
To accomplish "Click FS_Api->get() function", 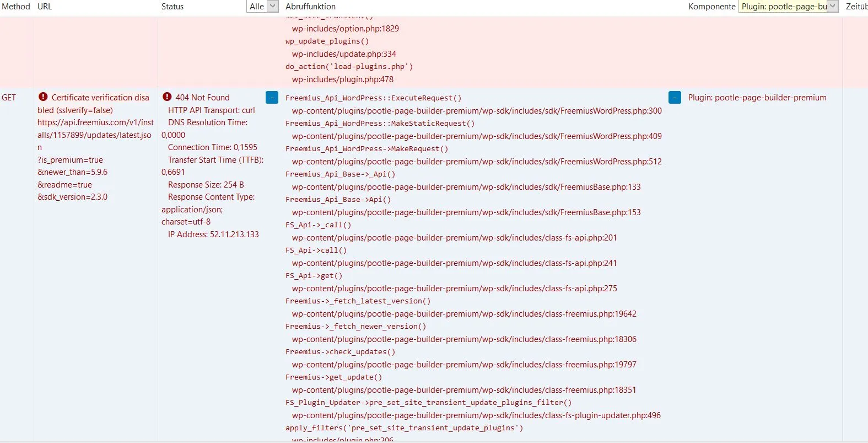I will [314, 276].
